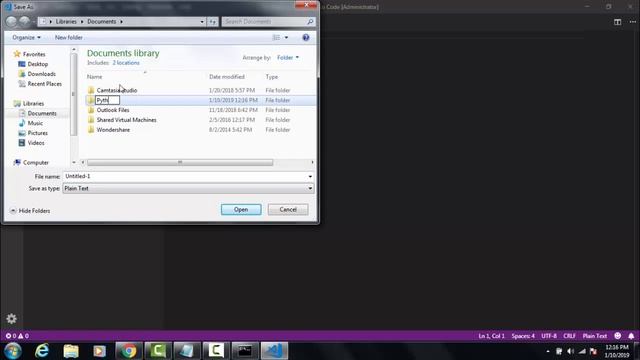The height and width of the screenshot is (360, 640).
Task: Open the Save as type combo box
Action: point(188,188)
